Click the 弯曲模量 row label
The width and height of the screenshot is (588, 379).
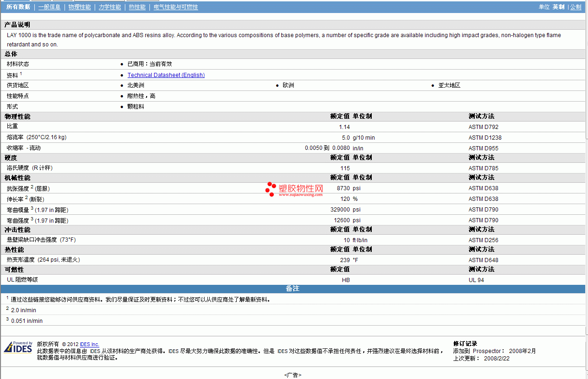[x=38, y=209]
